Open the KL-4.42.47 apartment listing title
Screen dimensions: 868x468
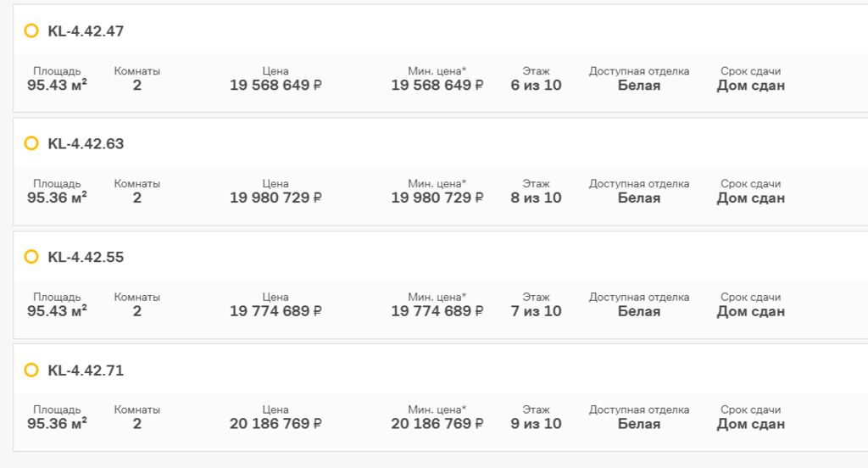[x=86, y=31]
